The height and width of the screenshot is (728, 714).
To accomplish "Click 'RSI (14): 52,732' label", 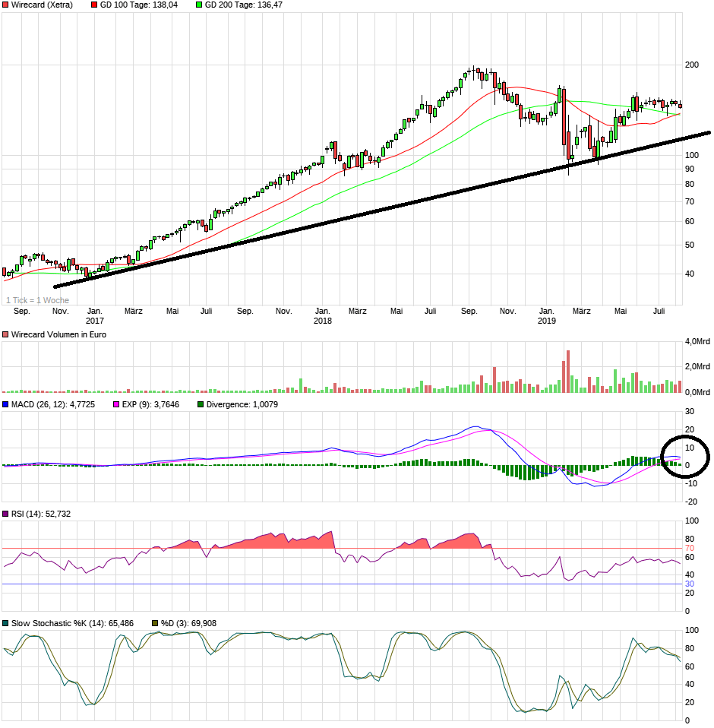I will 41,514.
